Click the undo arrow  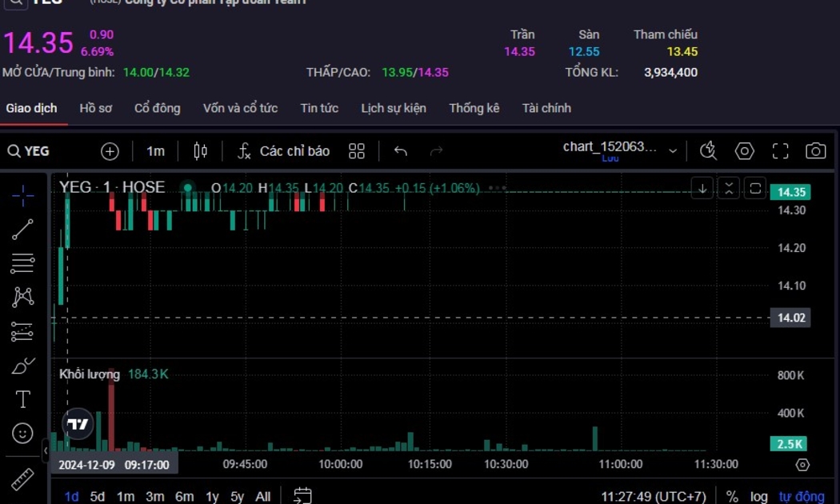pos(400,151)
